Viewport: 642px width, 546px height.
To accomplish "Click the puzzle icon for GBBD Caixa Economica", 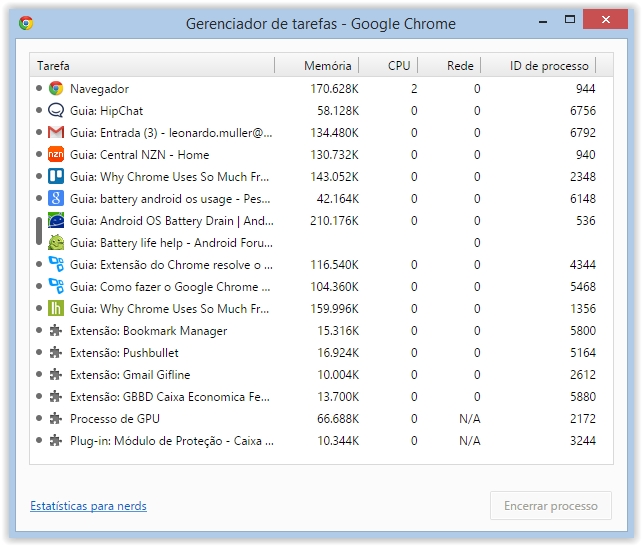I will click(56, 397).
